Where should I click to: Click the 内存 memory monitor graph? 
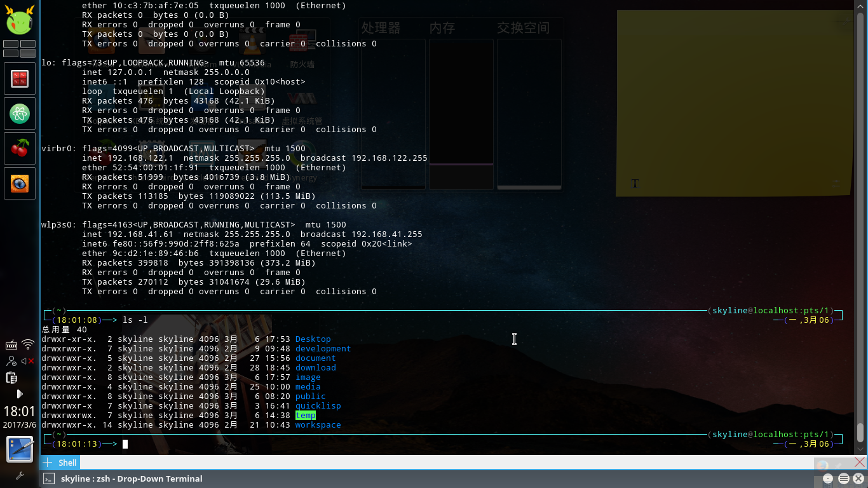pyautogui.click(x=461, y=114)
